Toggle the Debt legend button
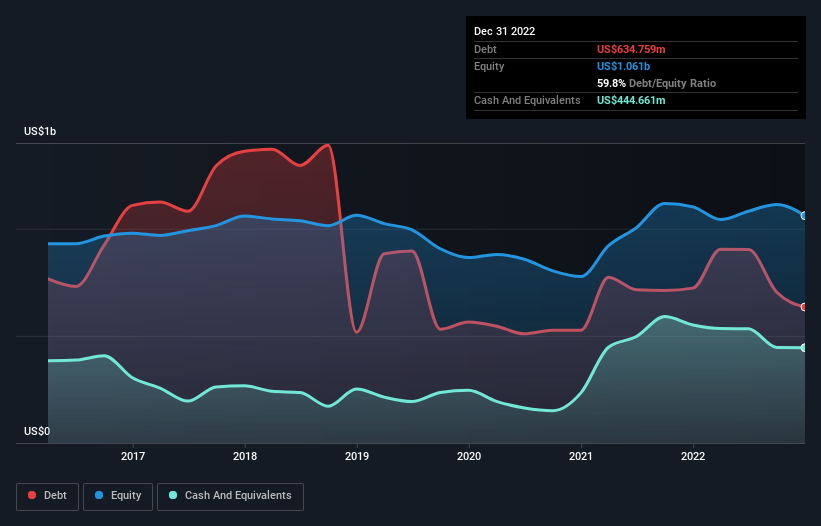 (48, 496)
